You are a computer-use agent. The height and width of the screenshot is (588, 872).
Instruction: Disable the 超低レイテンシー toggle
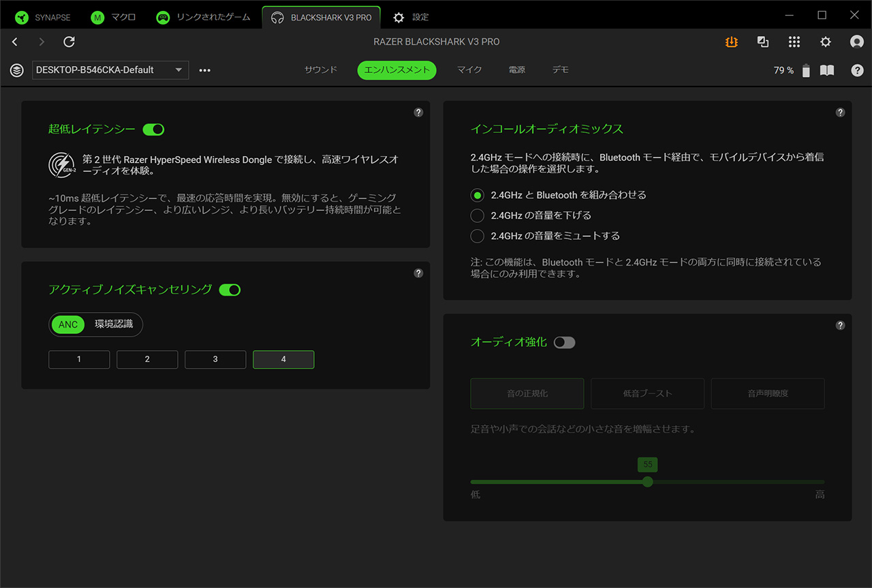click(x=153, y=129)
